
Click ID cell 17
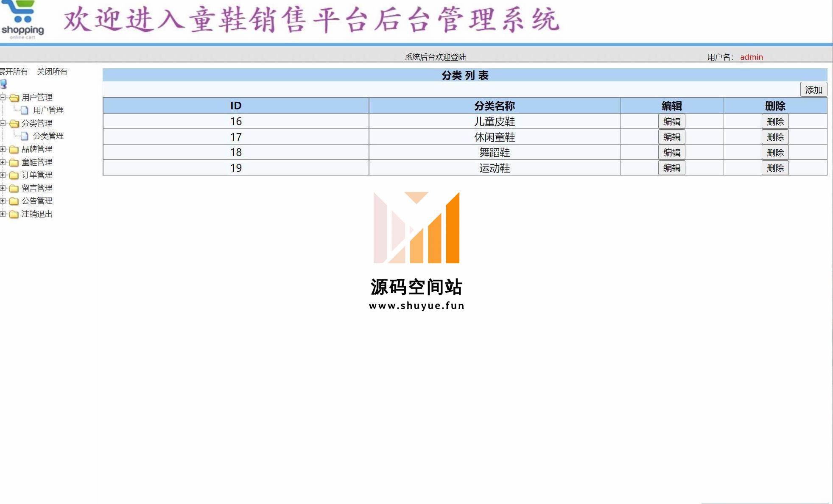236,137
